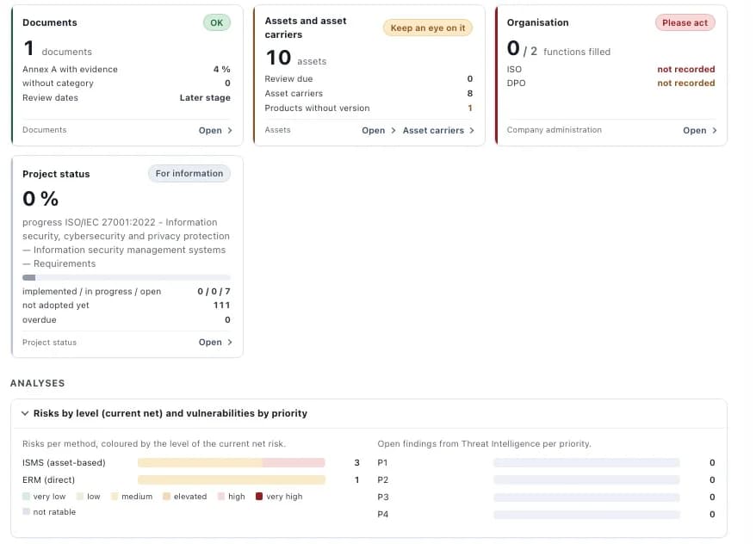Click the P4 findings bar

point(586,515)
